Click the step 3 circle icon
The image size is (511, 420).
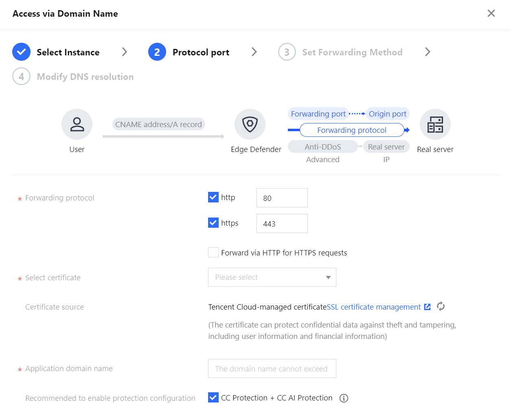(287, 52)
